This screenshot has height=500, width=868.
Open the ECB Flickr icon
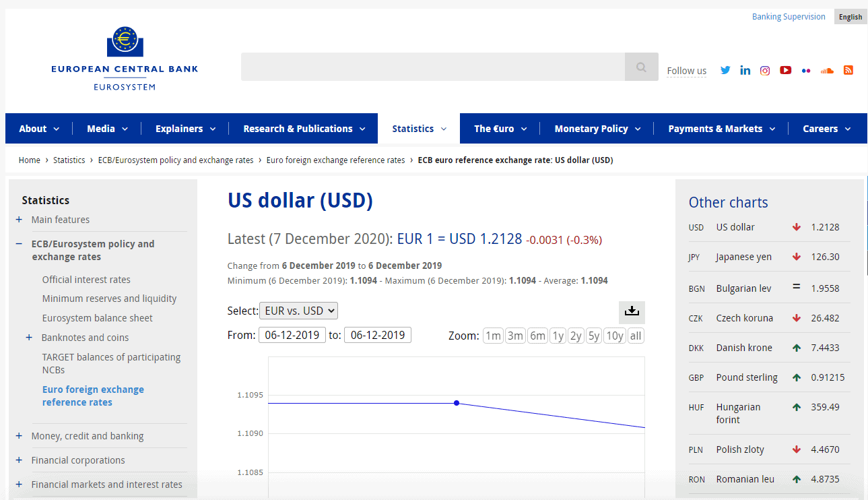pos(806,71)
